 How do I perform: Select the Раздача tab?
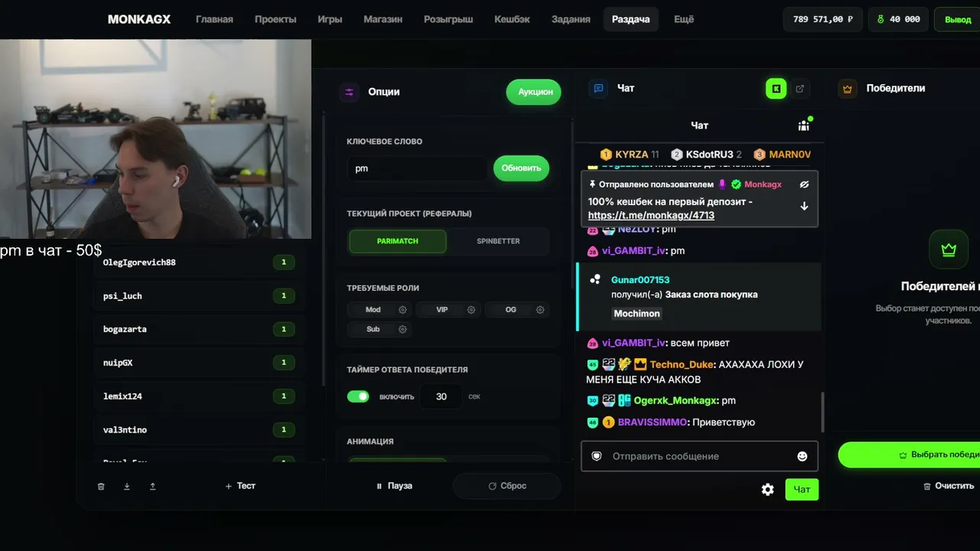631,19
